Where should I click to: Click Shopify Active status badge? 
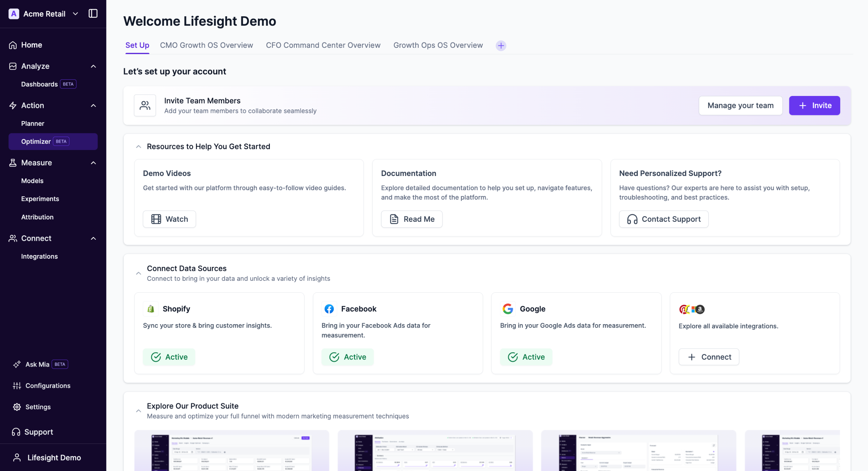tap(169, 357)
